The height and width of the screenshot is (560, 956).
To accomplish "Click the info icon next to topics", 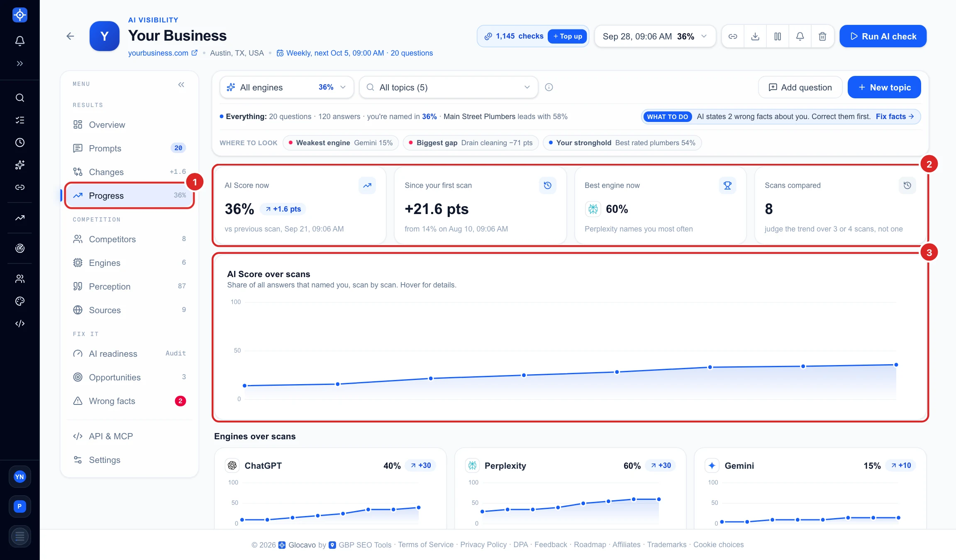I will (549, 87).
